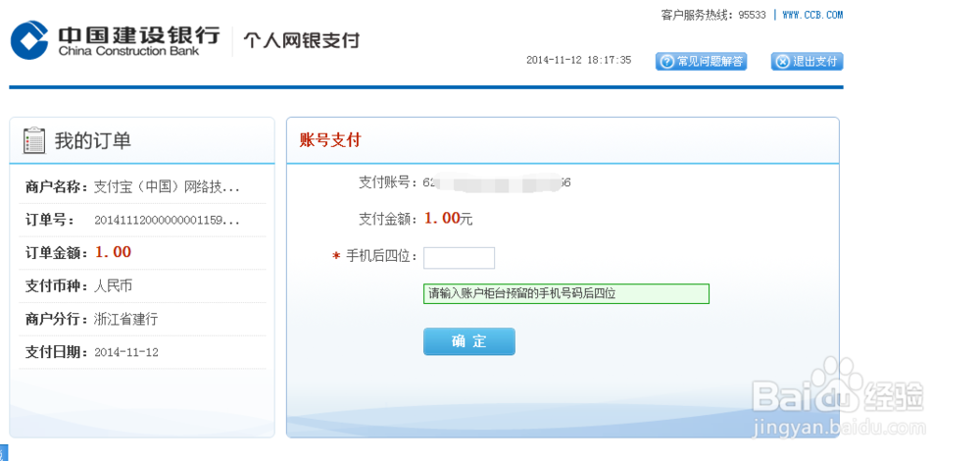Focus the 手机后四位 input box
Viewport: 980px width, 461px height.
(x=459, y=258)
